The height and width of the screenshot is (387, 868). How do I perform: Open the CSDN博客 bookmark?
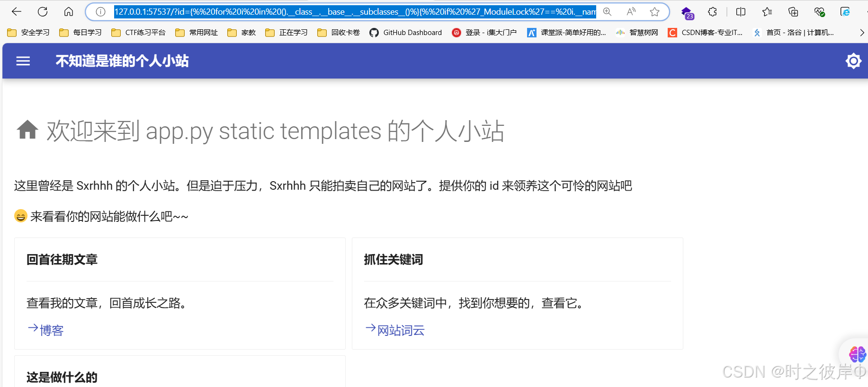pyautogui.click(x=705, y=32)
